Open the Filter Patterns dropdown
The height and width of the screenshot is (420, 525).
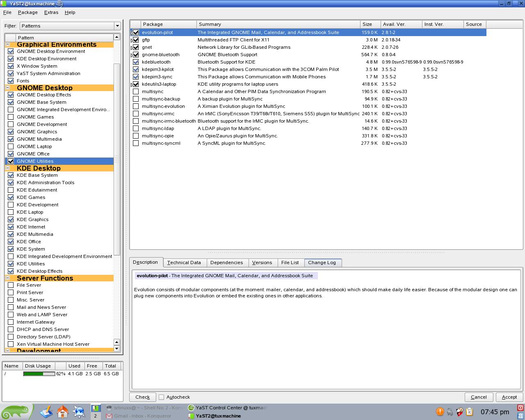70,26
